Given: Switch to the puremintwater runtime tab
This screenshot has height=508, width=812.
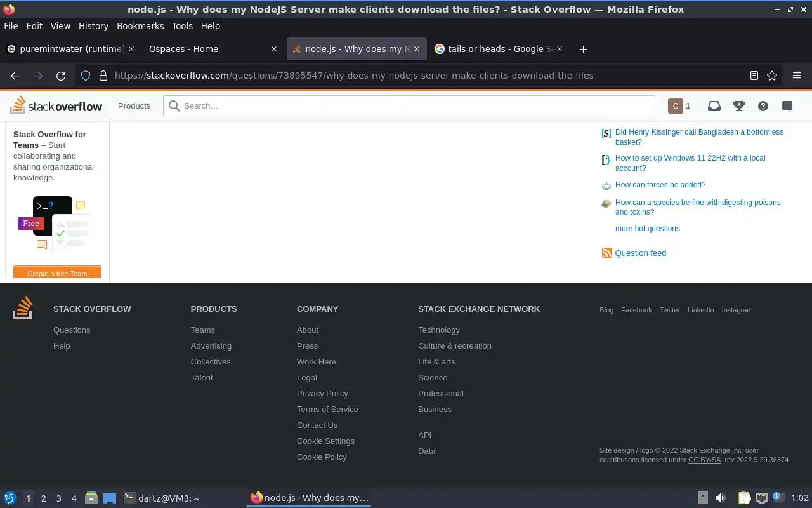Looking at the screenshot, I should pyautogui.click(x=70, y=49).
